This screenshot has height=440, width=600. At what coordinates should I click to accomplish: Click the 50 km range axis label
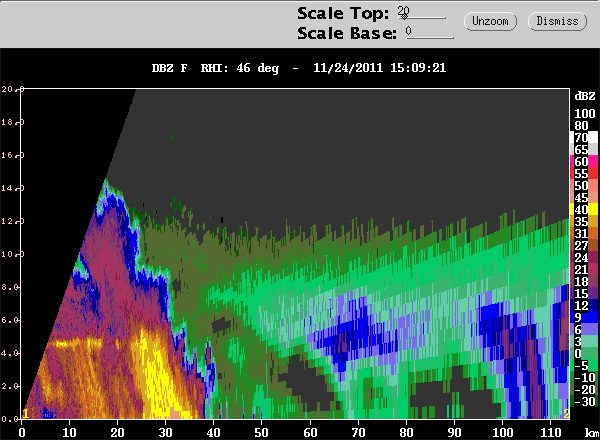(x=262, y=432)
